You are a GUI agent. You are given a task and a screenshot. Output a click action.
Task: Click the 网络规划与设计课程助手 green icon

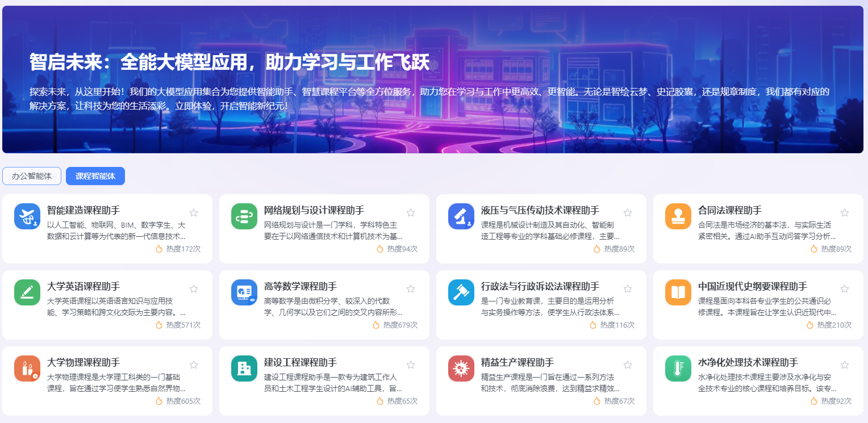pyautogui.click(x=244, y=216)
